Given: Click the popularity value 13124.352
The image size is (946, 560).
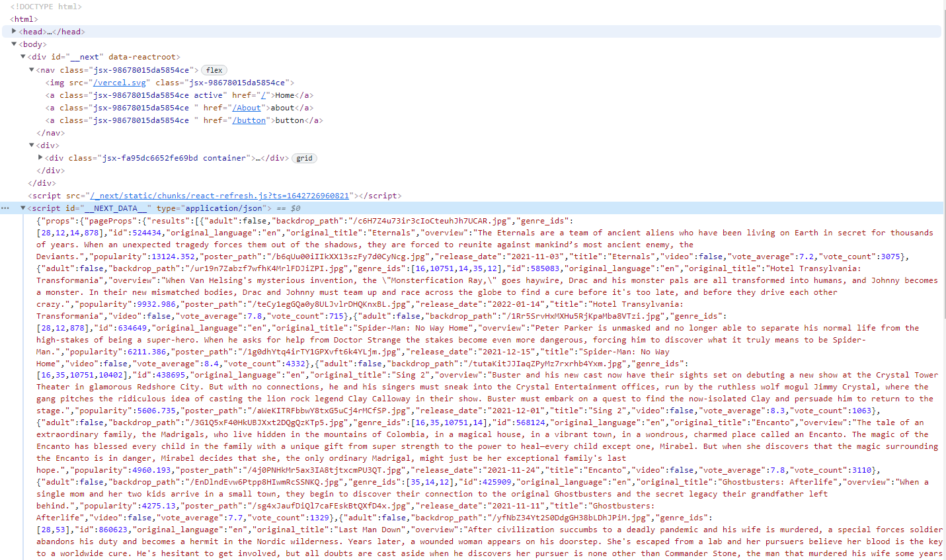Looking at the screenshot, I should [x=174, y=257].
